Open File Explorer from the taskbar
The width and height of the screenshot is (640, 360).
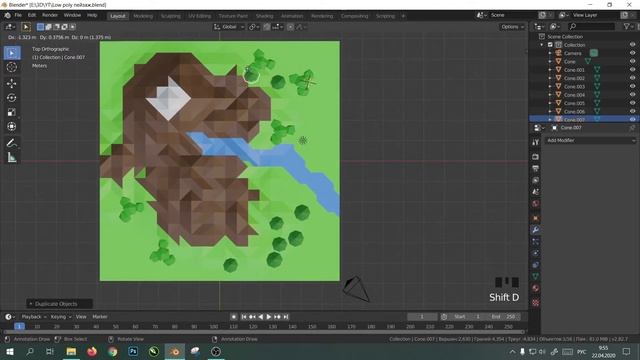71,351
